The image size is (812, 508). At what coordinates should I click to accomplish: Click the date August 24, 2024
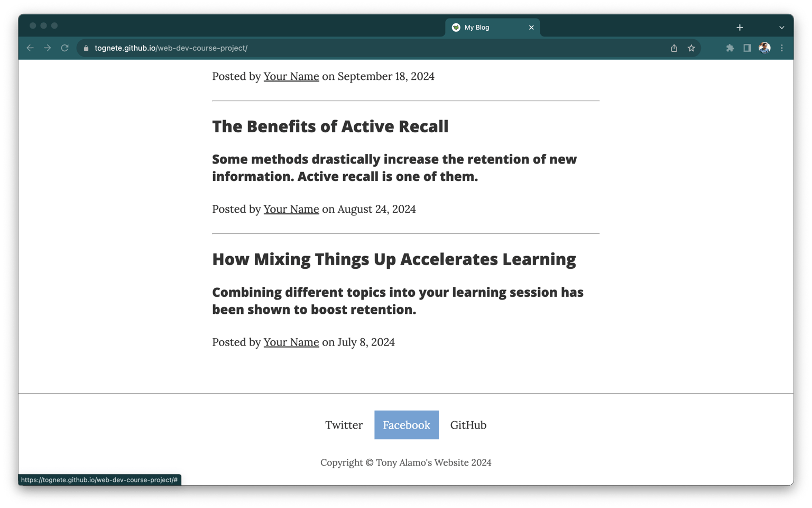coord(377,209)
